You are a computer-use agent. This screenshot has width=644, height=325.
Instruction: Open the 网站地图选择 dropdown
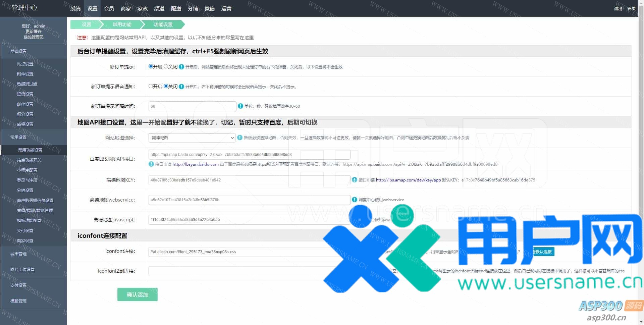point(192,138)
